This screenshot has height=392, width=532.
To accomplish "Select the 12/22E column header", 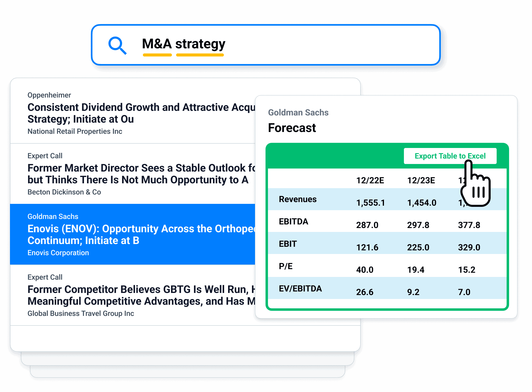I will click(370, 180).
